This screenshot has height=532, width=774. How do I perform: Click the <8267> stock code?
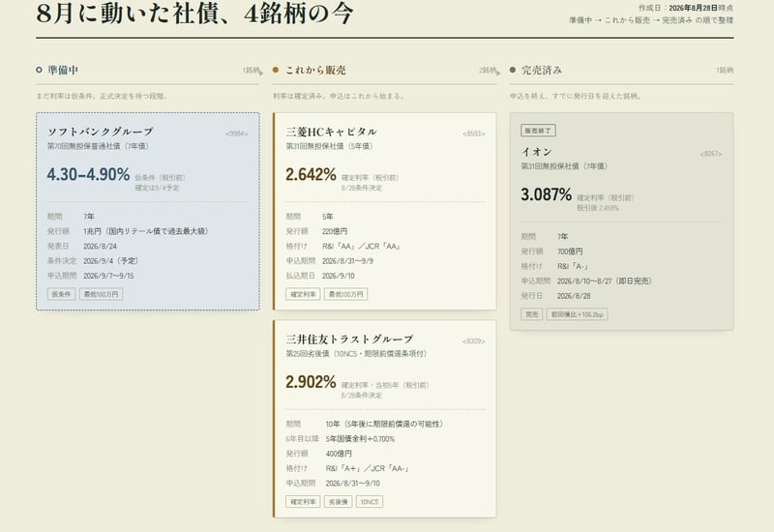pos(711,154)
